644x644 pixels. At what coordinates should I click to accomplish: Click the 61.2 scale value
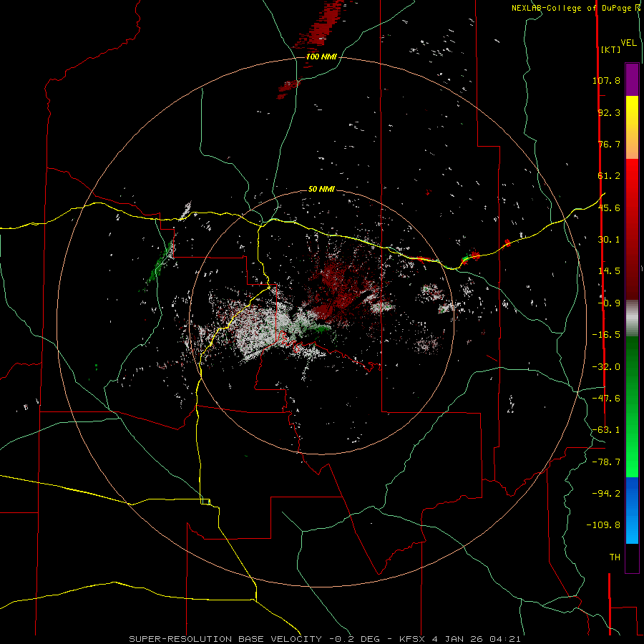(x=609, y=176)
